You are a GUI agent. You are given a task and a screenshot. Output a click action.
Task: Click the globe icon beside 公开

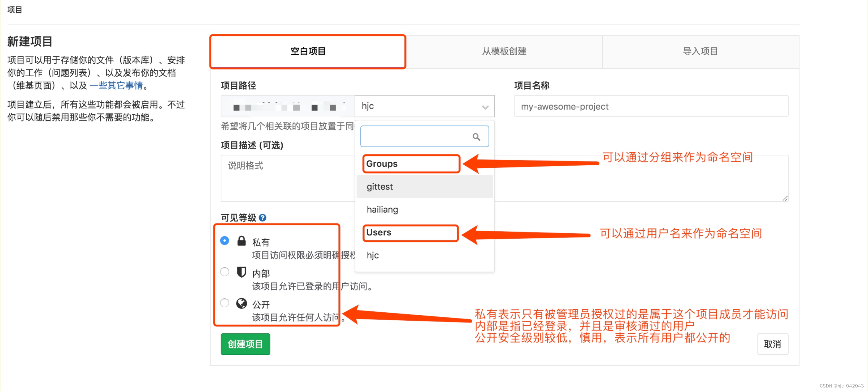click(x=241, y=303)
